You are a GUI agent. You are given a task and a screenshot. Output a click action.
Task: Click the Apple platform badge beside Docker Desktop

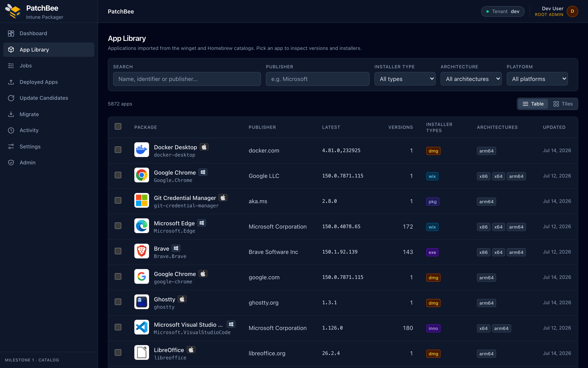click(204, 147)
